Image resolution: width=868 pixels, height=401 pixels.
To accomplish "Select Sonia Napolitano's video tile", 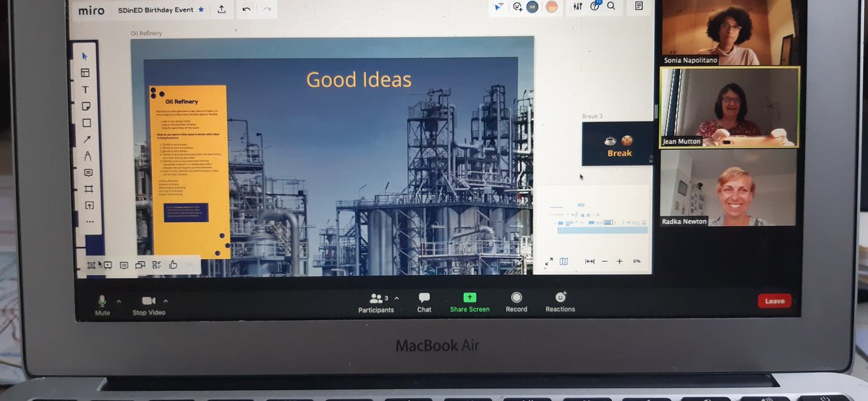I will coord(728,33).
